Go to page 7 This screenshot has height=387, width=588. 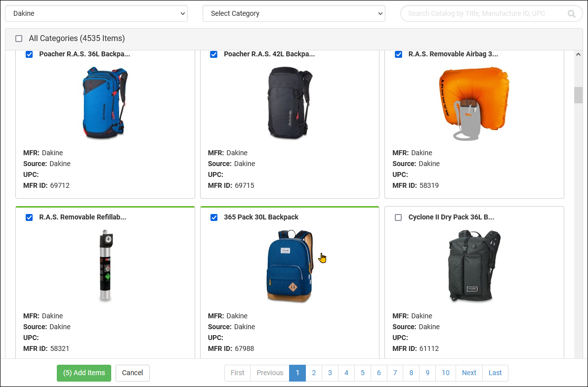395,373
